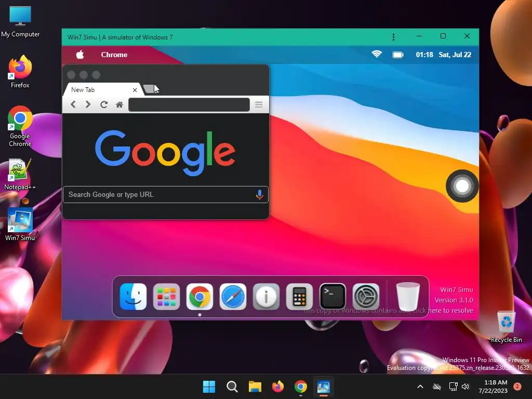Launch Safari from the dock
532x399 pixels.
click(x=233, y=297)
